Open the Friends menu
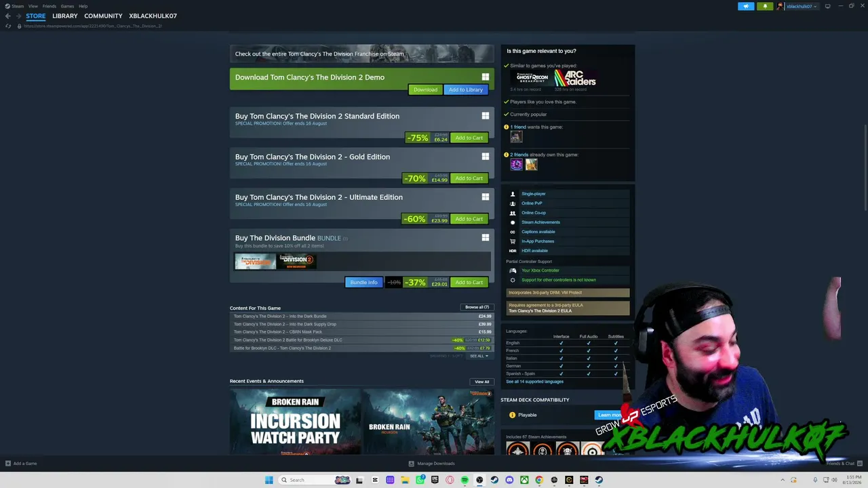868x488 pixels. pyautogui.click(x=50, y=6)
